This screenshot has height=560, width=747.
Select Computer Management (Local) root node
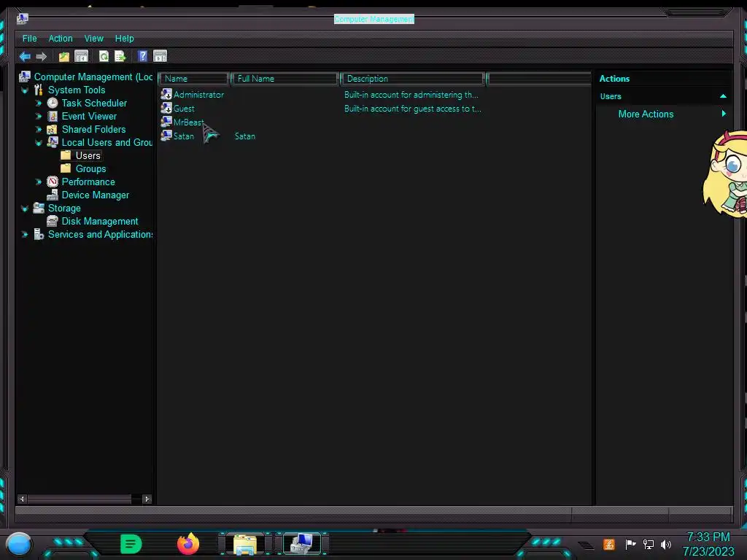[x=93, y=77]
